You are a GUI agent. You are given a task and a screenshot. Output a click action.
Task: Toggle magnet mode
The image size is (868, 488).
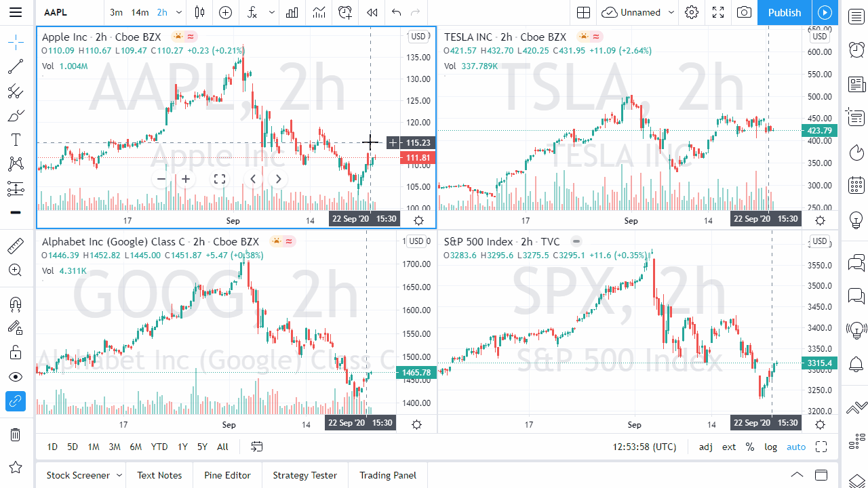pos(16,303)
